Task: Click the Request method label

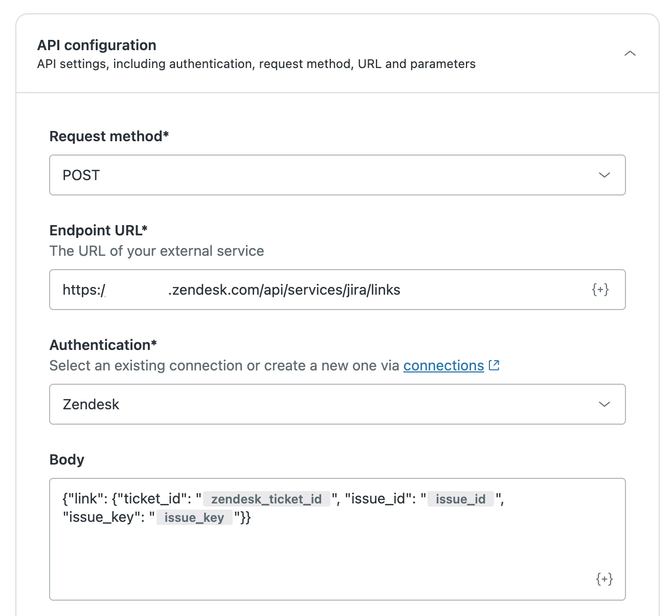Action: point(109,136)
